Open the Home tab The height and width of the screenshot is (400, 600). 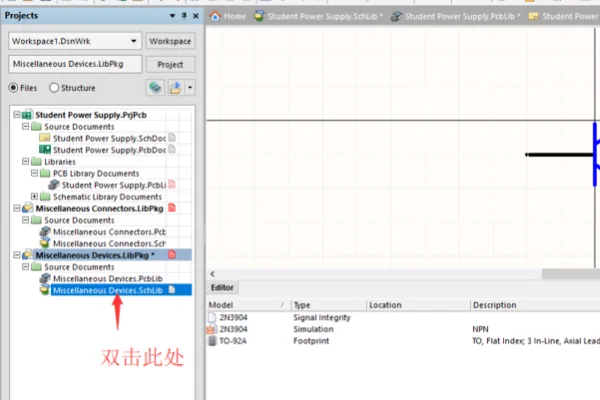coord(228,16)
